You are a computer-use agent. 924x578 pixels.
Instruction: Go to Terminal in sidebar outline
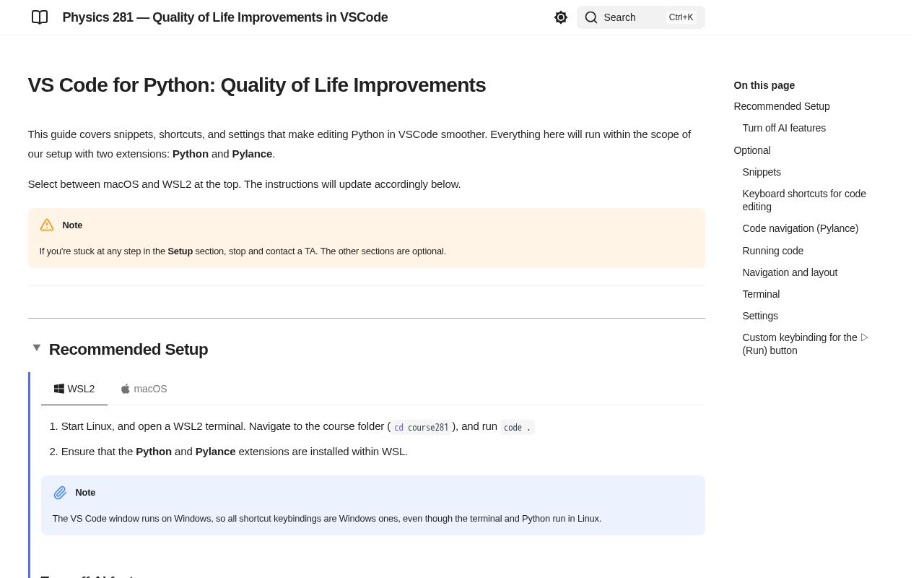pos(761,294)
